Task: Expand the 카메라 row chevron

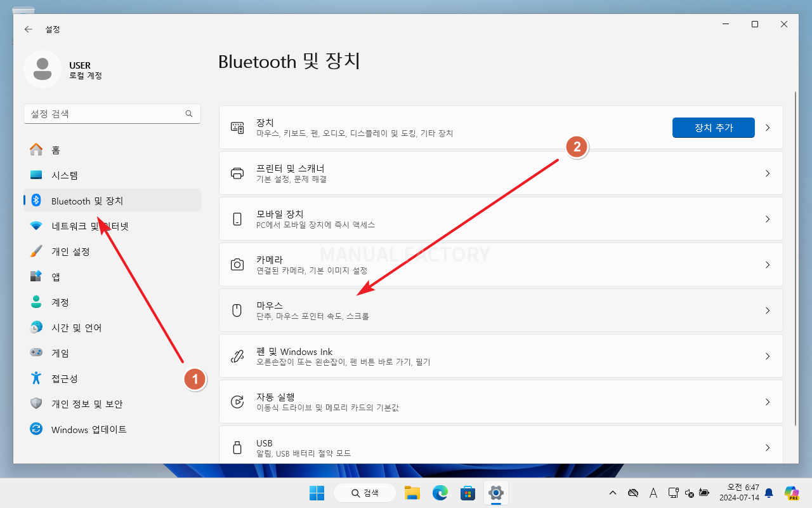Action: point(768,265)
